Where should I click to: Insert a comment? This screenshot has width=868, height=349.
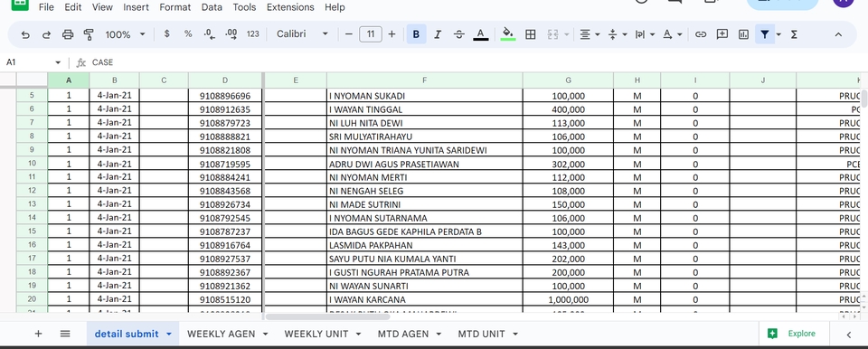pyautogui.click(x=722, y=34)
